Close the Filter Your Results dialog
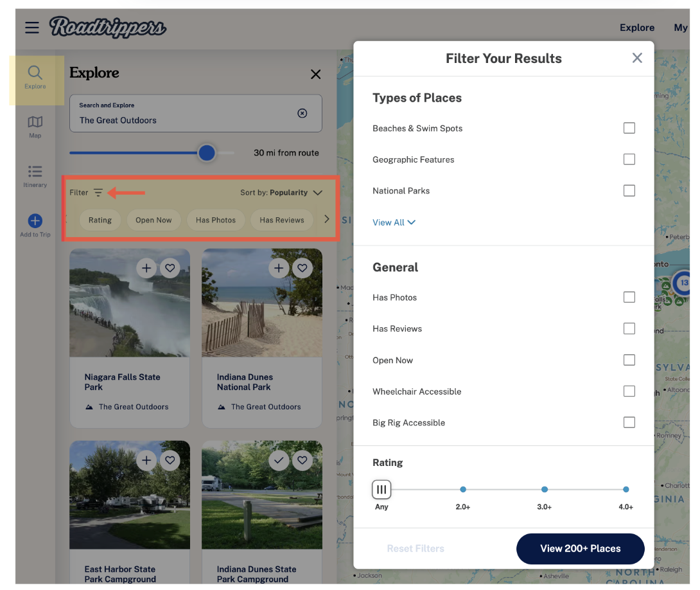This screenshot has width=700, height=590. (637, 58)
